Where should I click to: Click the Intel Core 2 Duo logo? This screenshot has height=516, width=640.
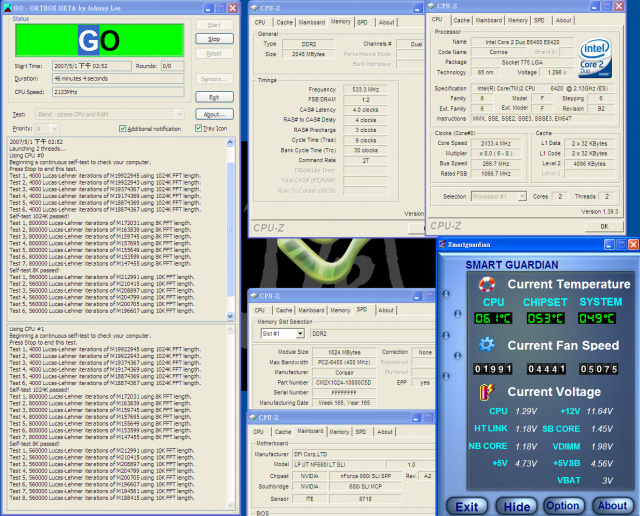(595, 58)
